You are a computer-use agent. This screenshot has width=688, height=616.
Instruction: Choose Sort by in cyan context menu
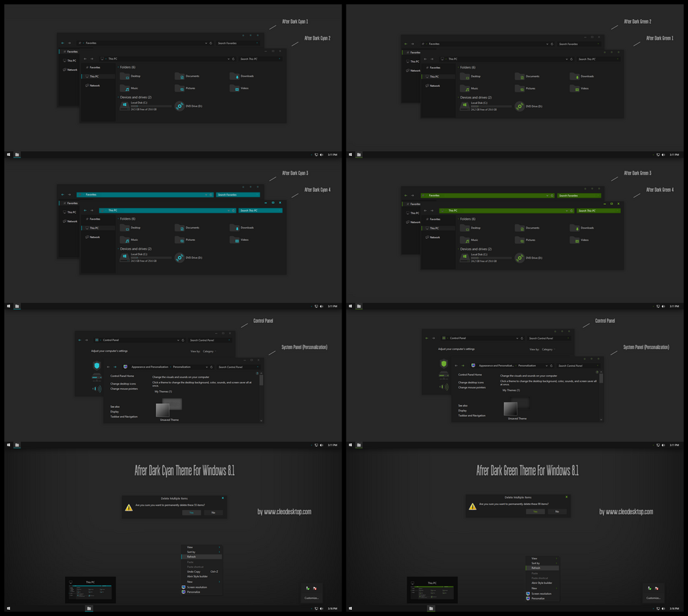(202, 552)
